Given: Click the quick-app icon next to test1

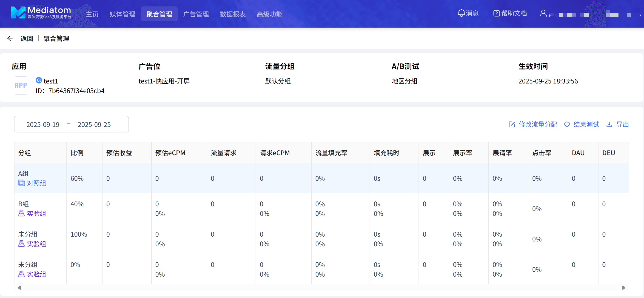Looking at the screenshot, I should (x=39, y=80).
